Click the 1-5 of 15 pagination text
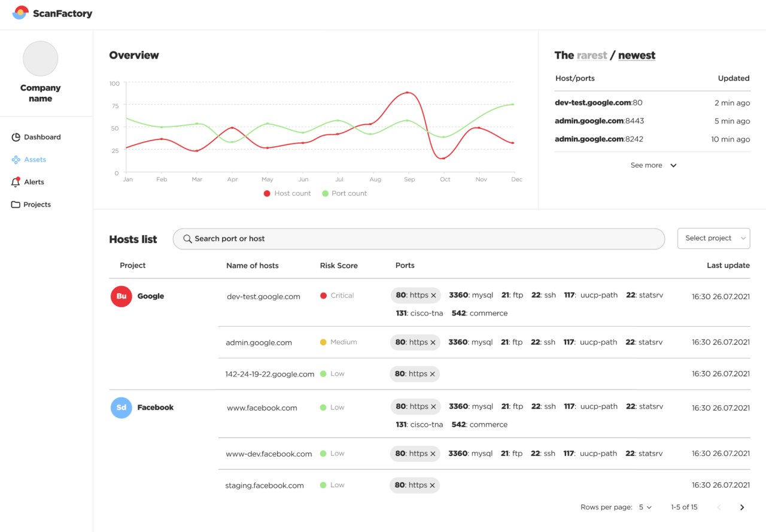This screenshot has width=766, height=532. pyautogui.click(x=684, y=507)
